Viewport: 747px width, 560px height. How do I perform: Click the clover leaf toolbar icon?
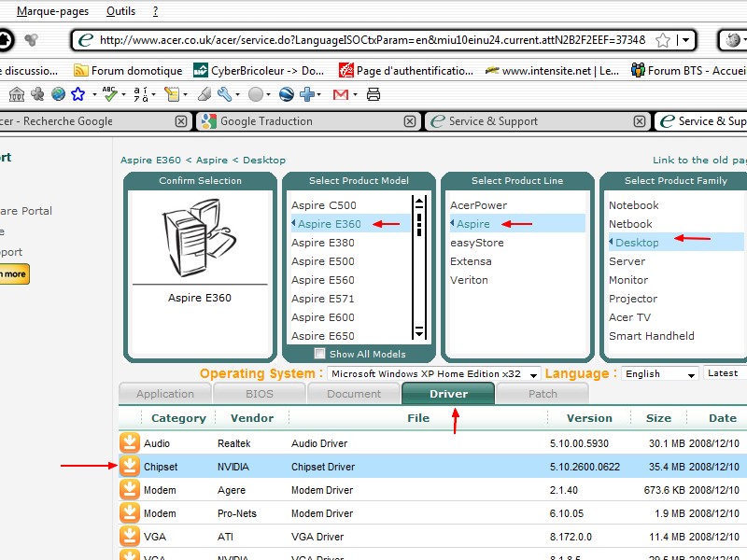[37, 94]
